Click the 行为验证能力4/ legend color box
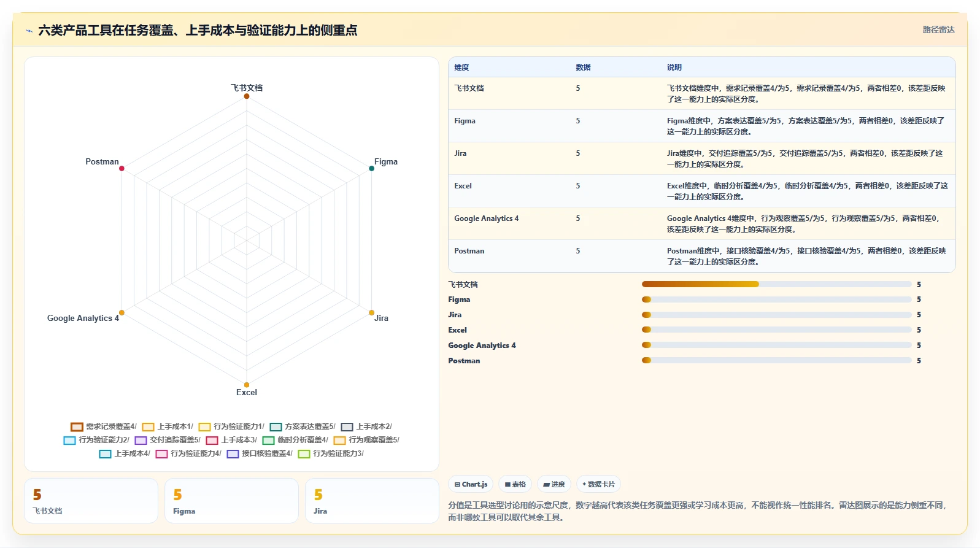This screenshot has height=548, width=980. [x=161, y=453]
